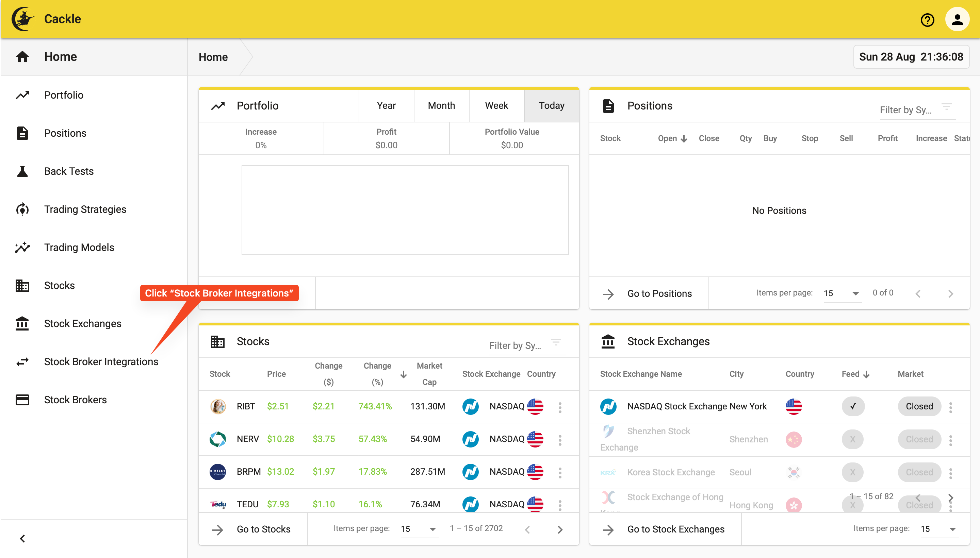Open the BRPM row three-dot menu

click(560, 473)
